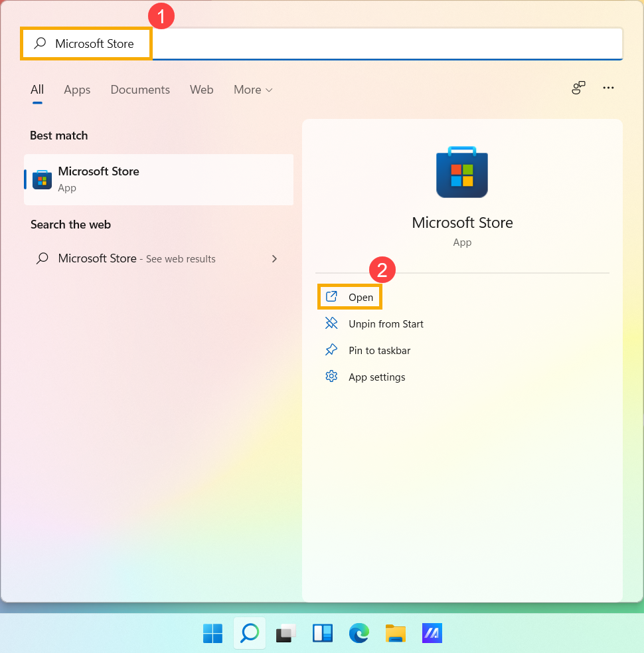
Task: Click the large Microsoft Store icon in preview pane
Action: click(462, 172)
